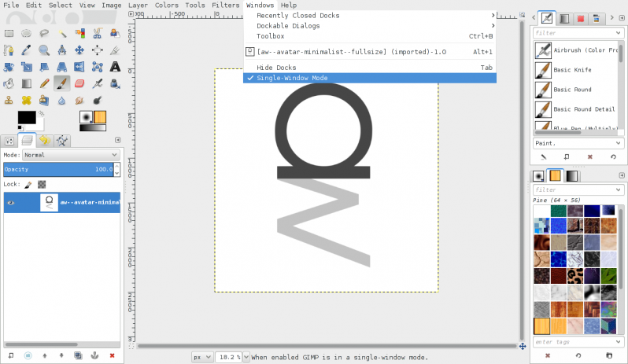
Task: Open the px unit dropdown in the status bar
Action: pyautogui.click(x=201, y=357)
